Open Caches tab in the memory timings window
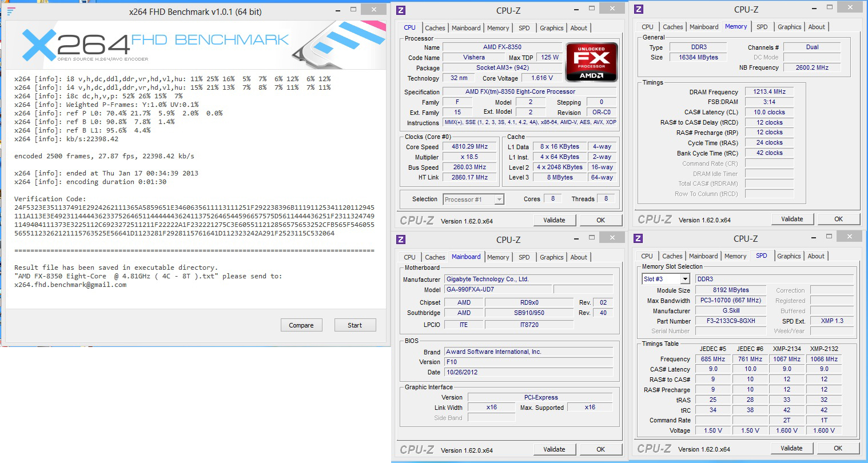 [x=673, y=27]
